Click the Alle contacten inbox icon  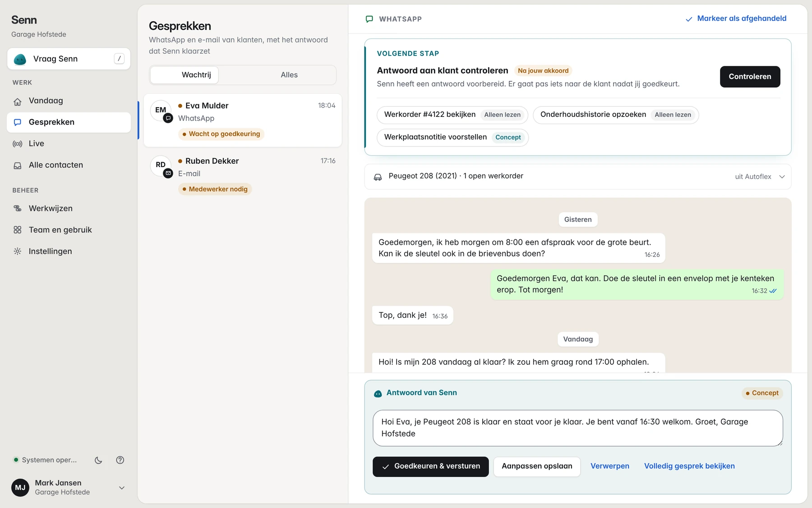click(x=18, y=165)
